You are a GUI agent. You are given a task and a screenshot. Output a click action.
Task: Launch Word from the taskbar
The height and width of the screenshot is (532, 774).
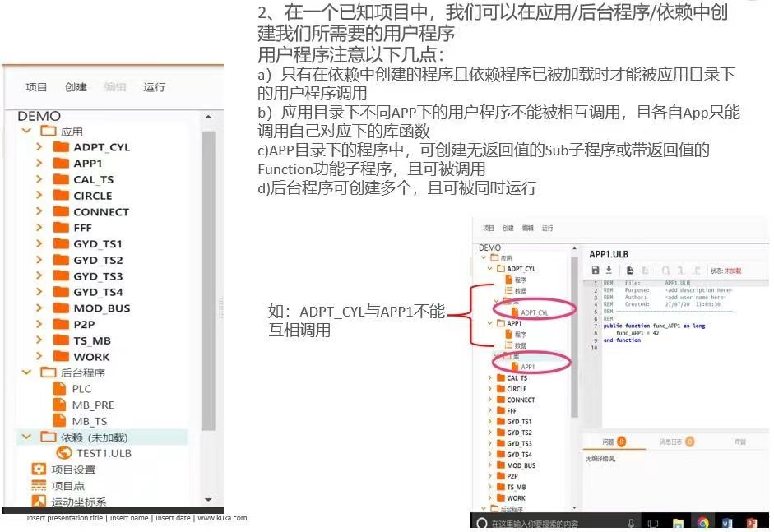[727, 523]
